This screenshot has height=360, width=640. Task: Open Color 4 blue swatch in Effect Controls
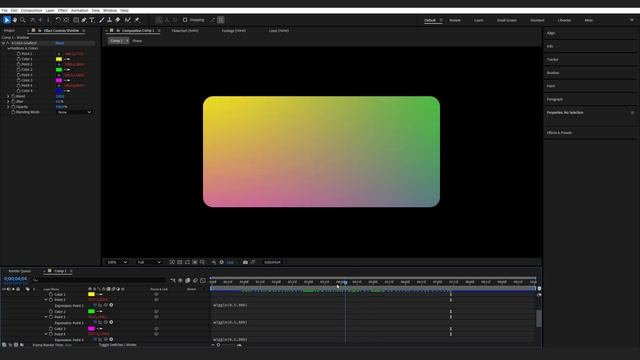pyautogui.click(x=59, y=91)
